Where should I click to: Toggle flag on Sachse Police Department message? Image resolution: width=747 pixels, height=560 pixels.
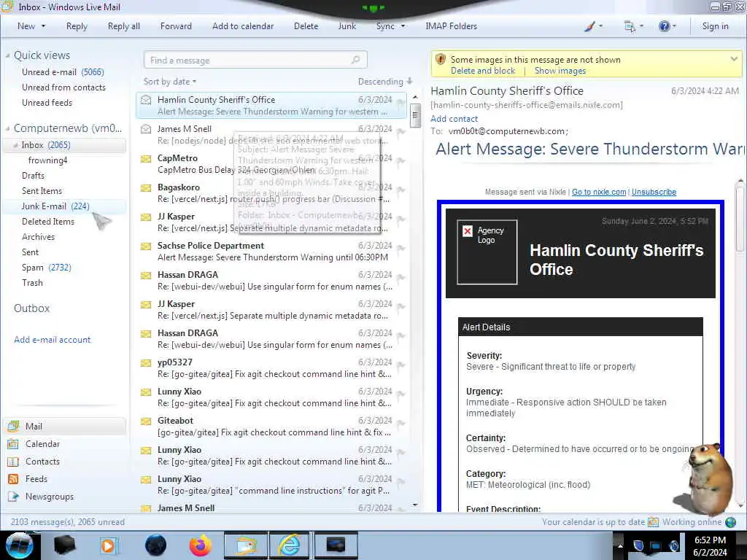coord(400,248)
